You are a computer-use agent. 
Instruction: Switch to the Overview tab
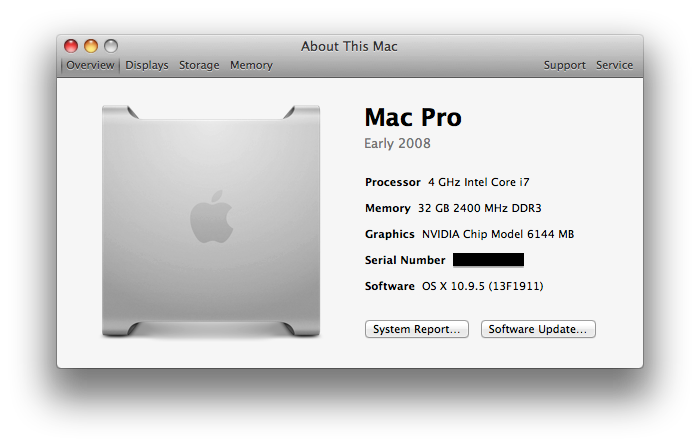point(90,65)
